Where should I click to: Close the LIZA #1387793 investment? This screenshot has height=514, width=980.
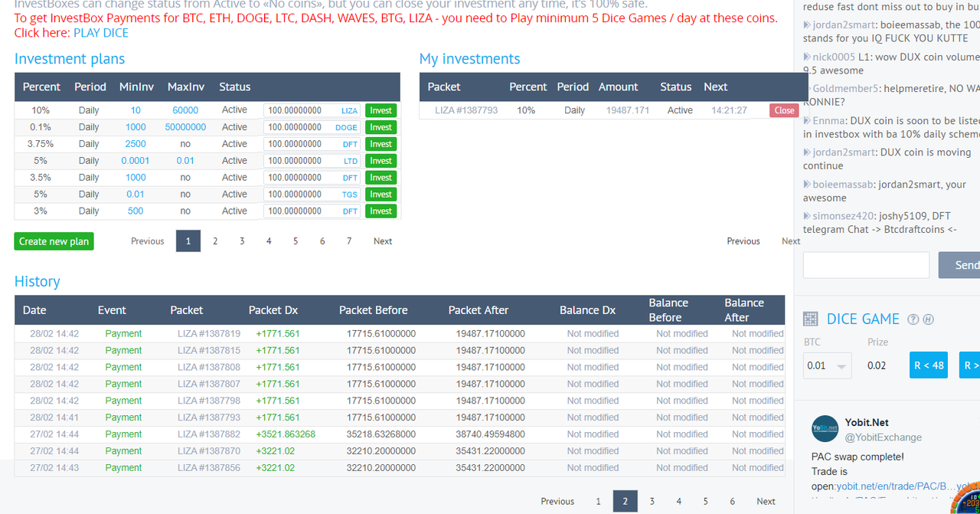784,110
